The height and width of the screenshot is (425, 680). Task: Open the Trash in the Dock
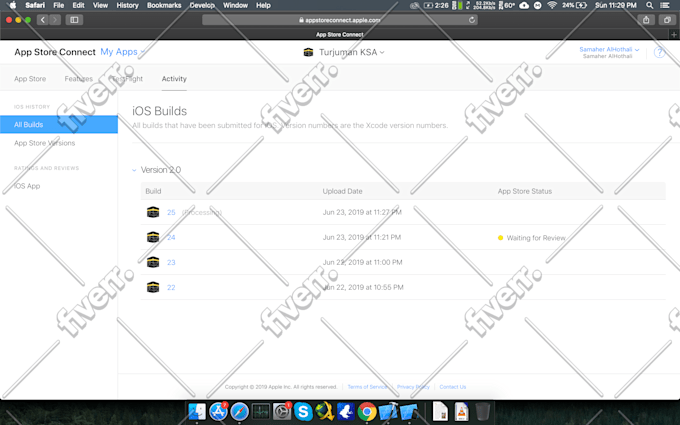[482, 411]
